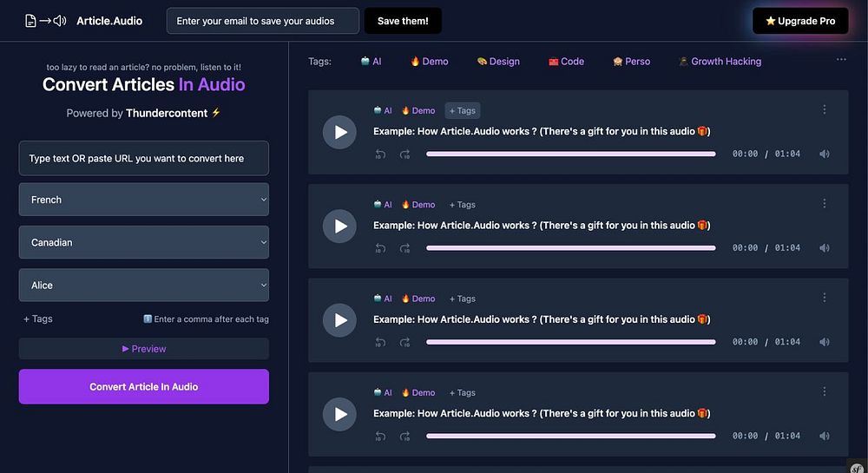Open the French language dropdown
This screenshot has height=473, width=868.
click(144, 200)
